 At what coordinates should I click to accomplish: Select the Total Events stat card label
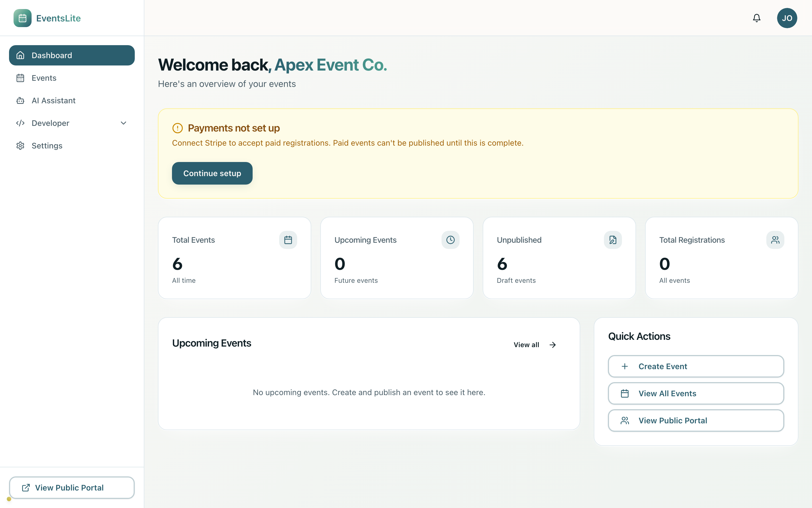tap(193, 240)
